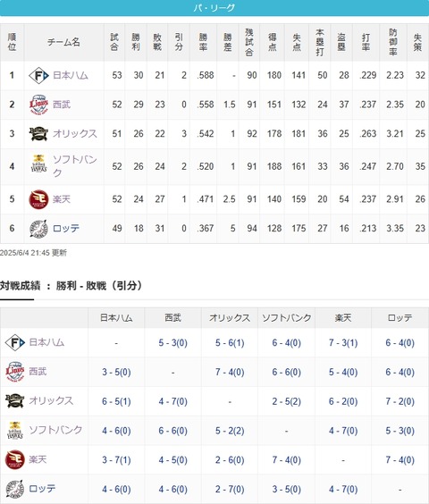Open the ソフトバンク team link in standings
Image resolution: width=429 pixels, height=504 pixels.
click(x=74, y=166)
